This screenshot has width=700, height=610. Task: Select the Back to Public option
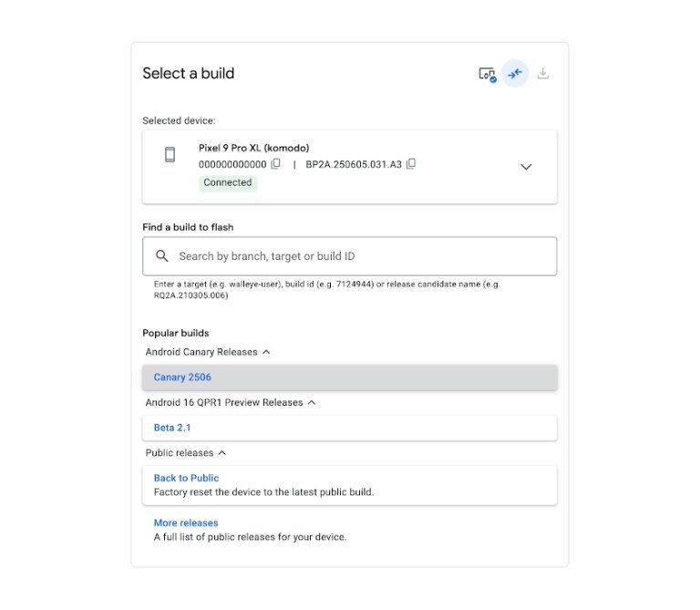(x=186, y=478)
